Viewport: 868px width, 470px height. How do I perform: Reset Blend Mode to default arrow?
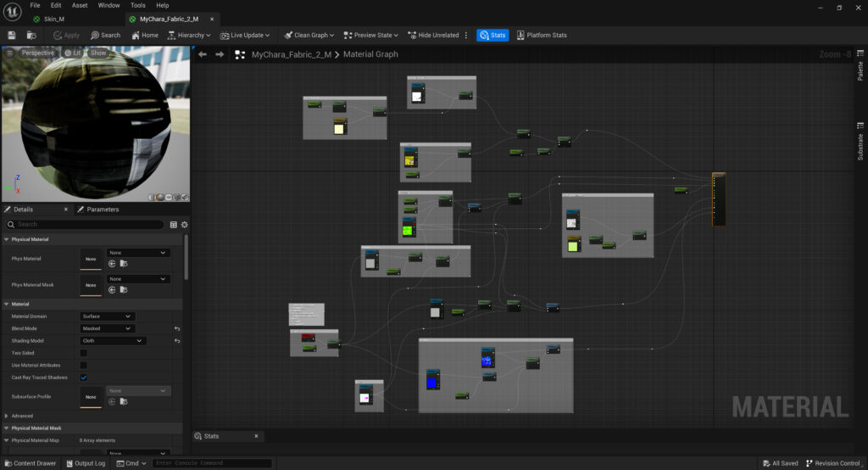[x=177, y=328]
